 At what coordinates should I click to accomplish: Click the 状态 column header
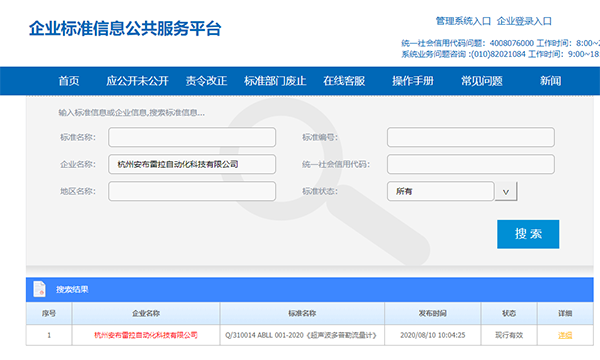509,313
